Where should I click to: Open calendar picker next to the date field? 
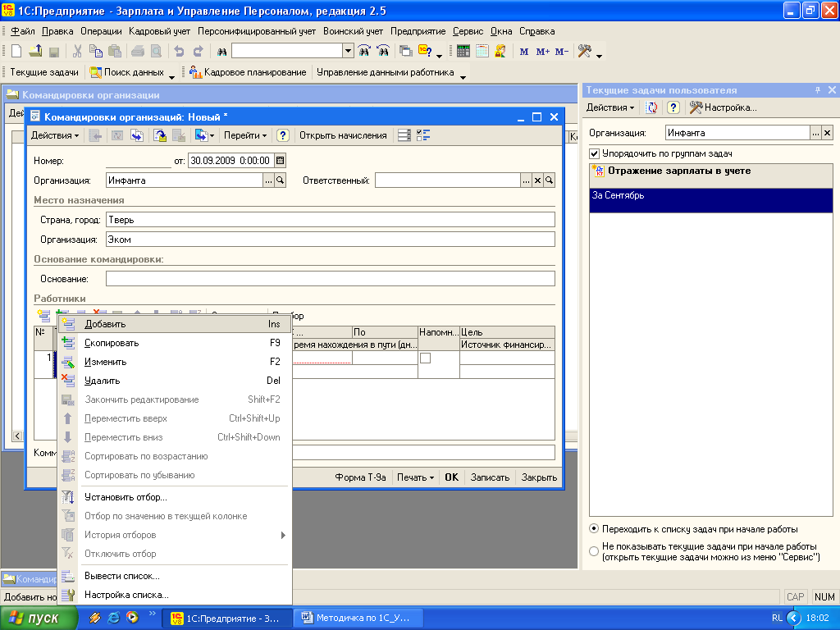pos(280,161)
